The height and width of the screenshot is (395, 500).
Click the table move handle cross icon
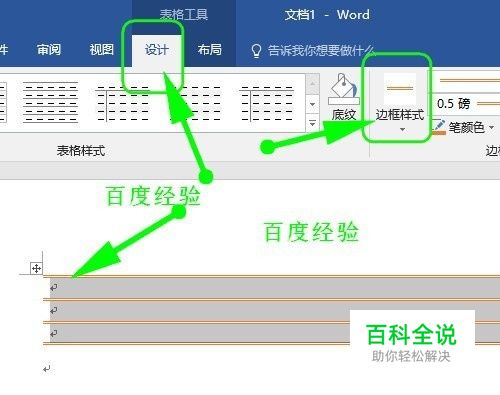point(36,268)
